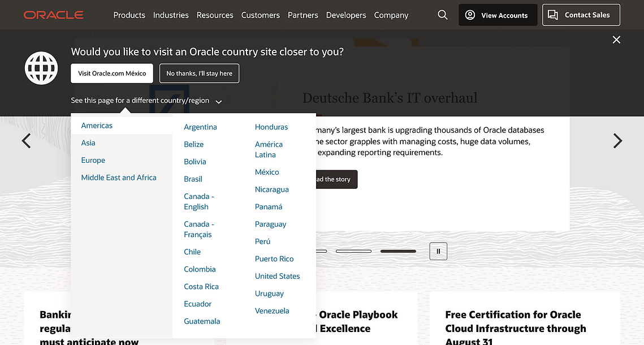This screenshot has width=644, height=345.
Task: Select the Asia region tab
Action: (x=88, y=143)
